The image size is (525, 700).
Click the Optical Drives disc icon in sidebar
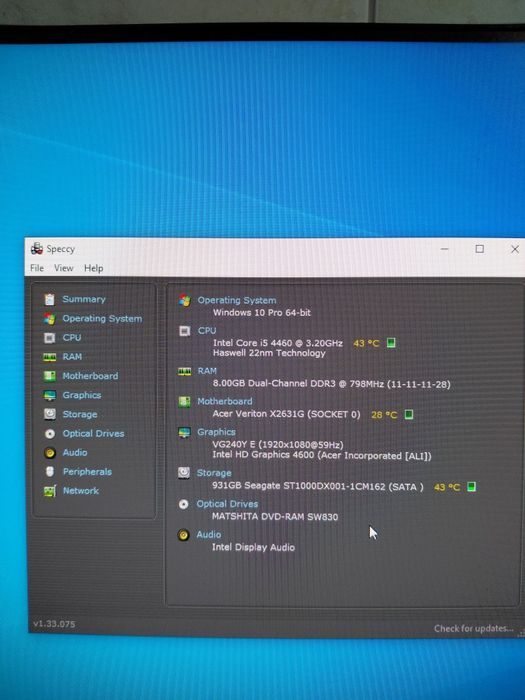point(50,433)
